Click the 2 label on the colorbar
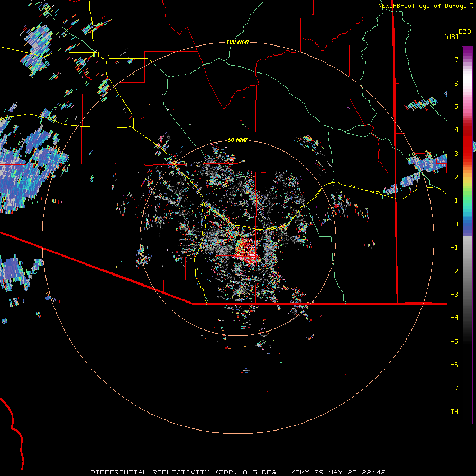476x476 pixels. click(456, 177)
